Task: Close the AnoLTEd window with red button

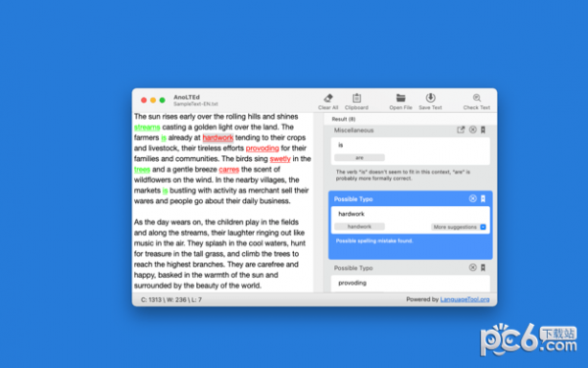Action: (x=144, y=100)
